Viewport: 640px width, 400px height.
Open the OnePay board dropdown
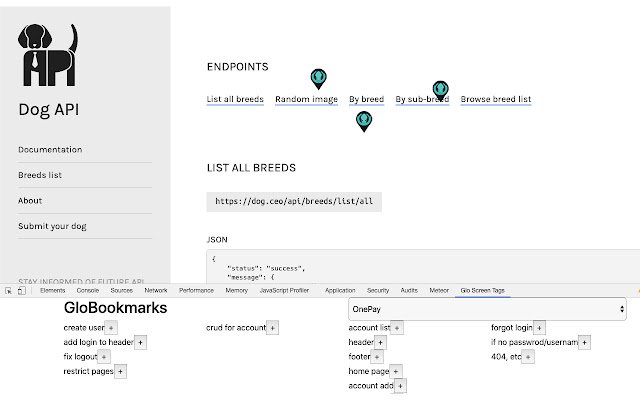[x=487, y=309]
